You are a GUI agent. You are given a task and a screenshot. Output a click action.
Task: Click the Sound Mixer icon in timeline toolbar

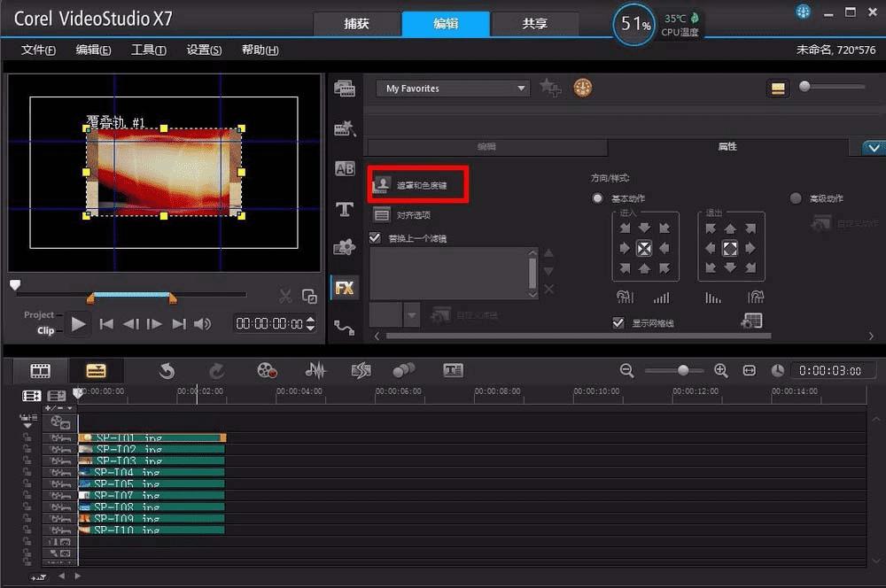pyautogui.click(x=315, y=371)
